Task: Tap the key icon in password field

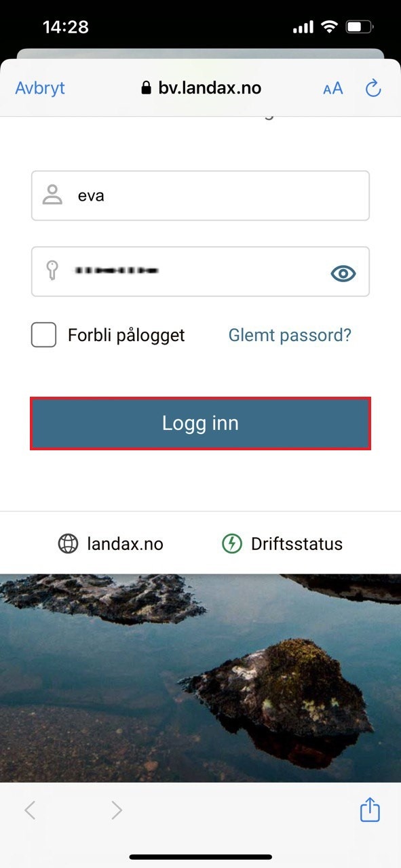Action: tap(52, 271)
